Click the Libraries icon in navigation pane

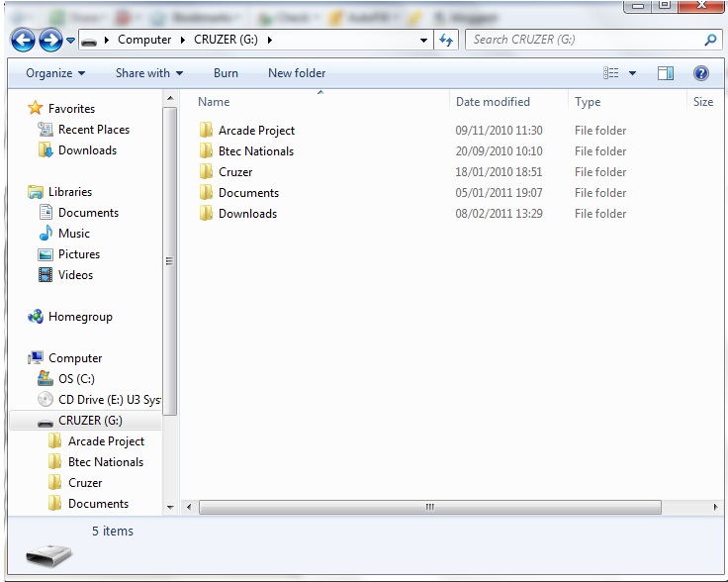(36, 192)
